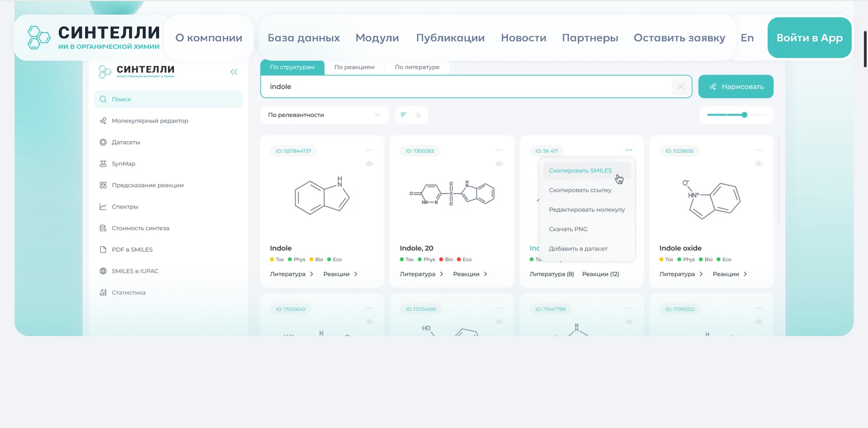Expand Реакции on Indole, 20 card

click(470, 274)
